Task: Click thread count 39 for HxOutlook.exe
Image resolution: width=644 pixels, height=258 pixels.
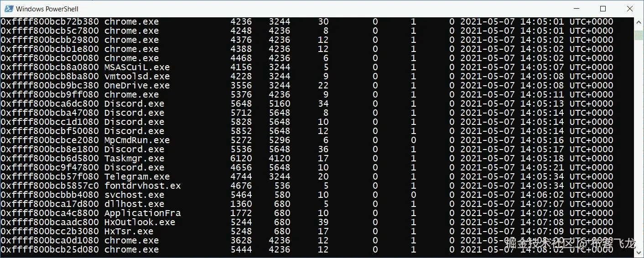Action: pyautogui.click(x=323, y=222)
